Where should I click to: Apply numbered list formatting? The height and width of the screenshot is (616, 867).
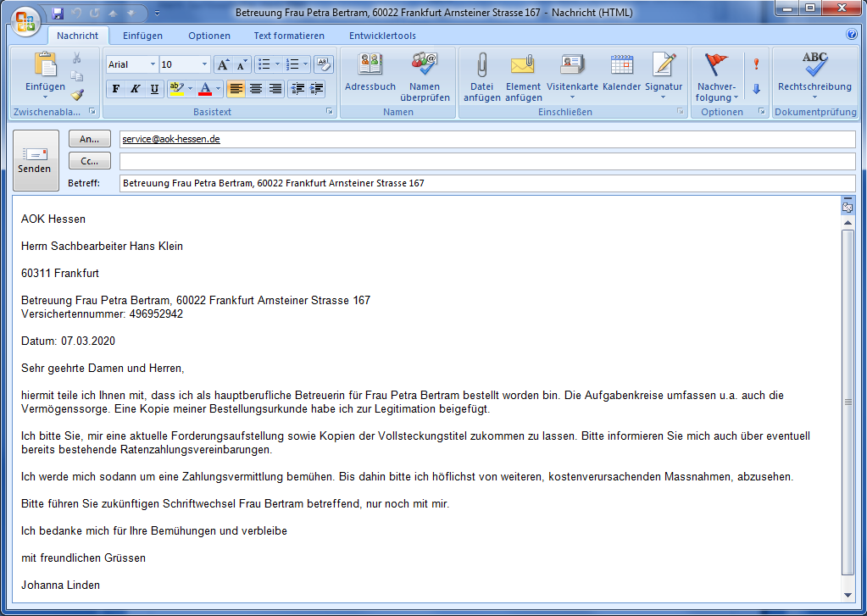pyautogui.click(x=292, y=64)
